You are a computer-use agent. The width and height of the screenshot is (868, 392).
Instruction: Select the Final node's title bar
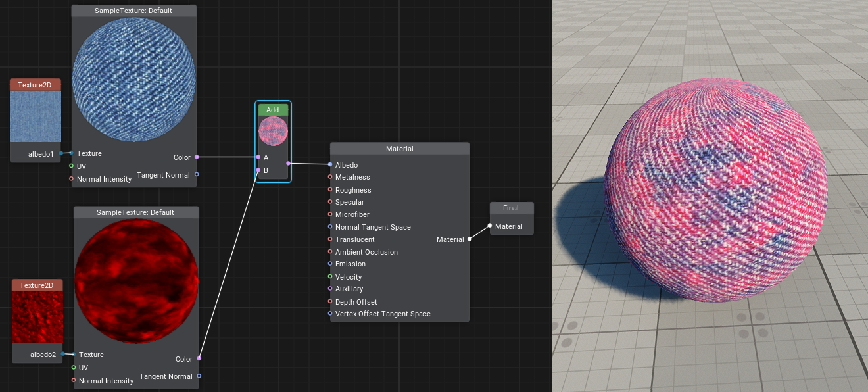pos(511,208)
